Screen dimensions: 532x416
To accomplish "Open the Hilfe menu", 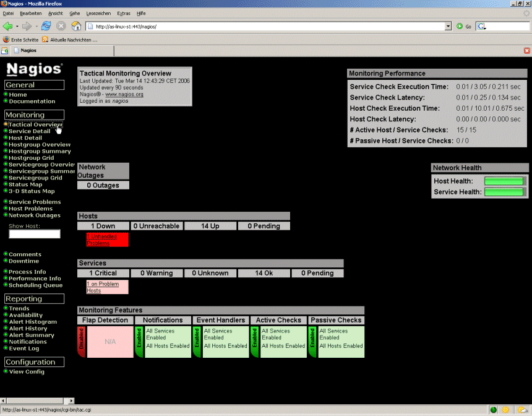I will pyautogui.click(x=141, y=14).
